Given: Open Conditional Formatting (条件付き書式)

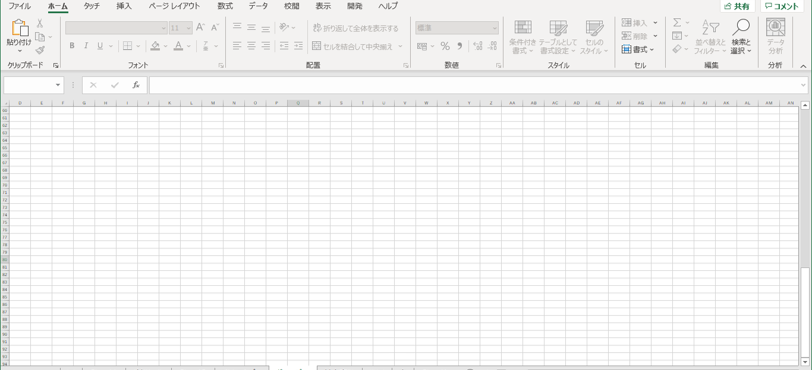Looking at the screenshot, I should (x=523, y=37).
